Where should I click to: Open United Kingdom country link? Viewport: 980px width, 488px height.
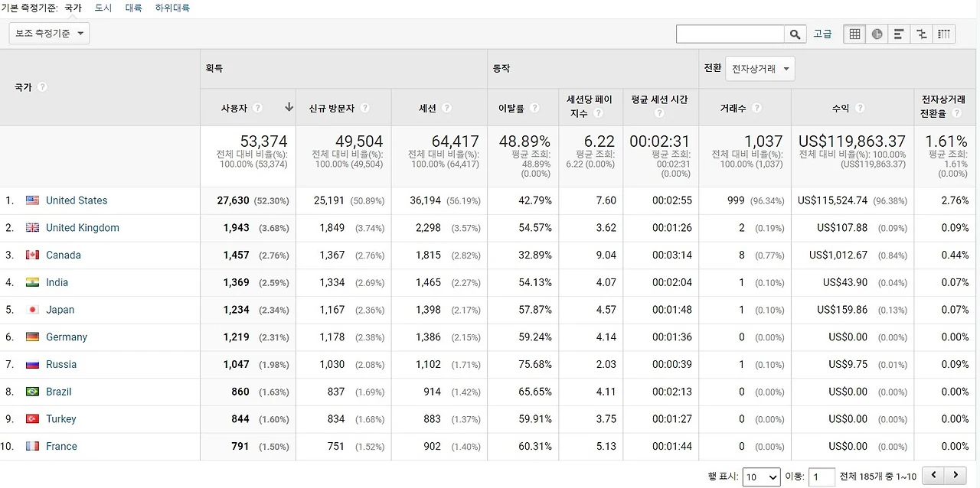click(x=83, y=228)
